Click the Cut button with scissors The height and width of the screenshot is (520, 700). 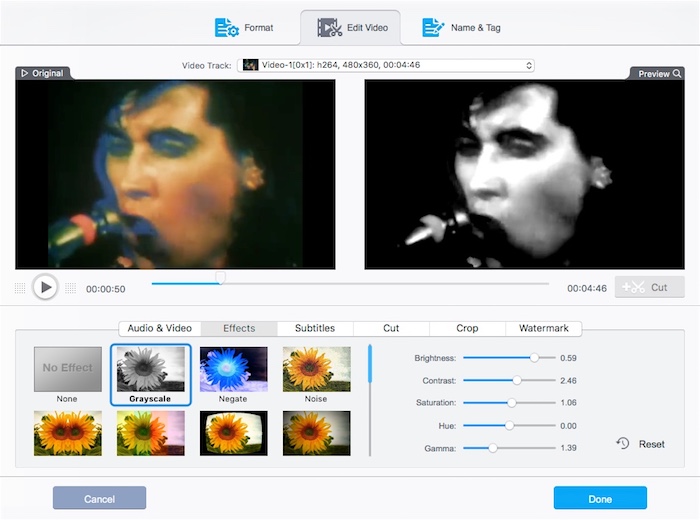tap(649, 287)
